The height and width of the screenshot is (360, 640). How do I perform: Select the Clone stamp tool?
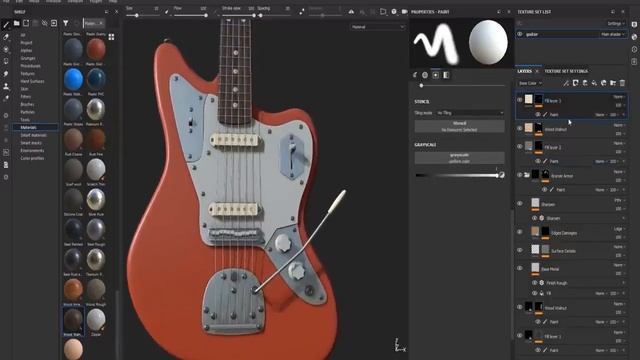(6, 86)
